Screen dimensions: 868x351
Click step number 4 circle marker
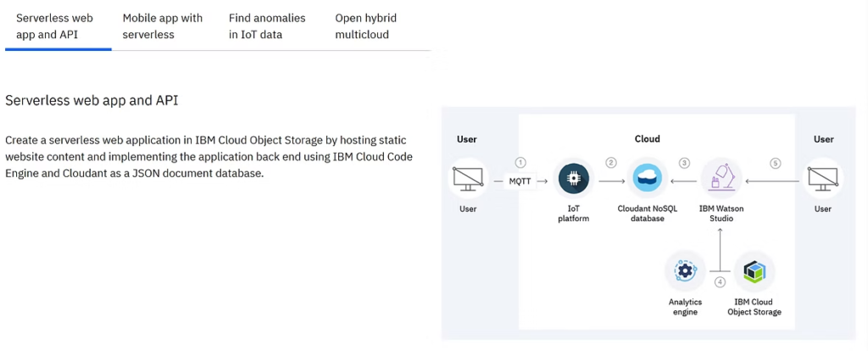[x=720, y=281]
